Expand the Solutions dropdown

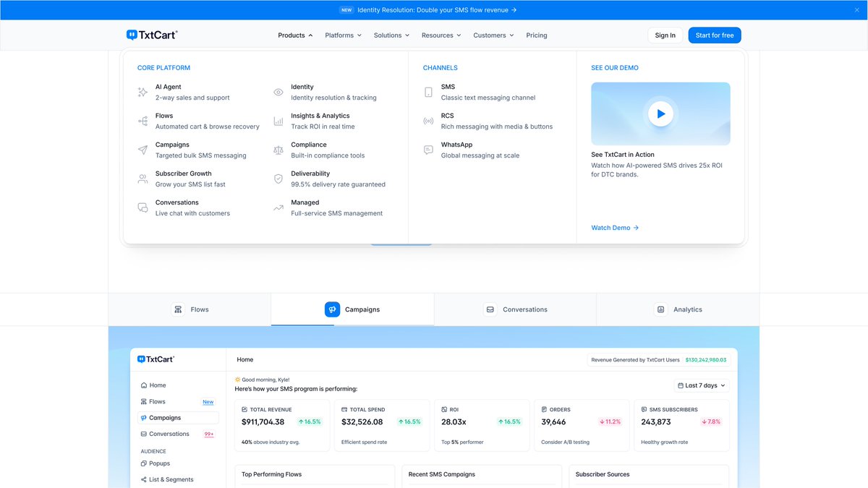[x=391, y=35]
